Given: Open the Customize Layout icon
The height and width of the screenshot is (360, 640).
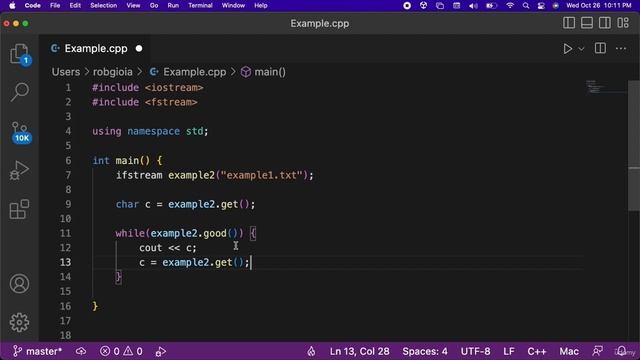Looking at the screenshot, I should 623,23.
